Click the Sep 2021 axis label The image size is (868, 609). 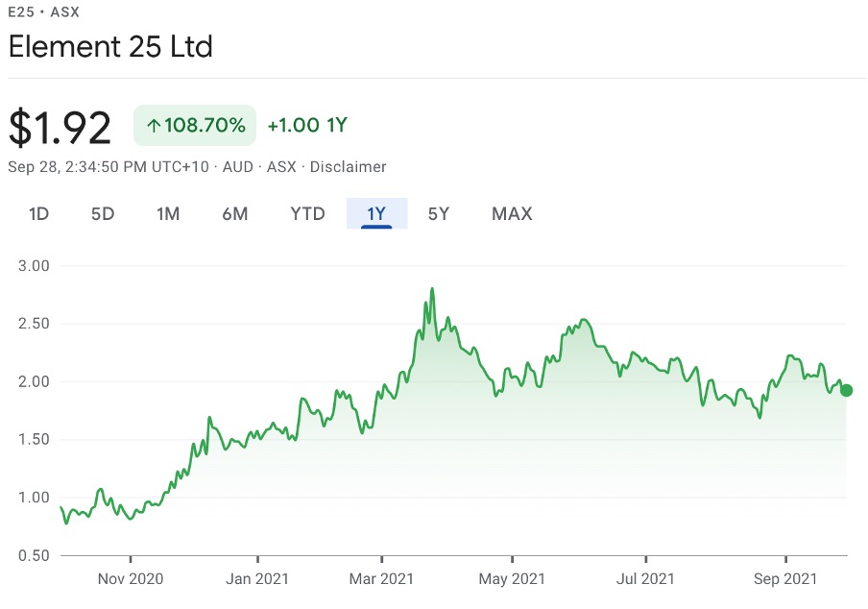pyautogui.click(x=785, y=579)
